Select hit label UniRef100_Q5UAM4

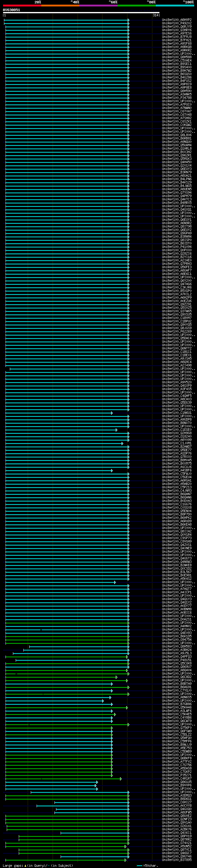point(177,145)
